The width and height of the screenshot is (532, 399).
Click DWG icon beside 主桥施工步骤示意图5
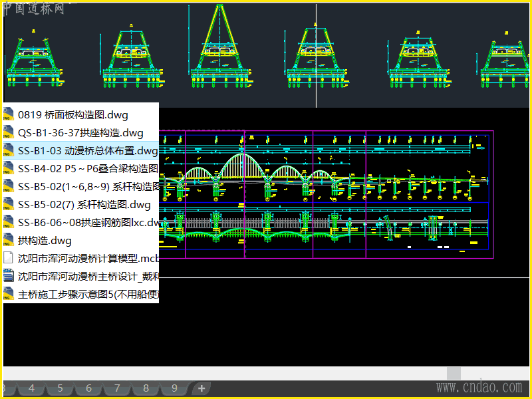click(x=9, y=293)
